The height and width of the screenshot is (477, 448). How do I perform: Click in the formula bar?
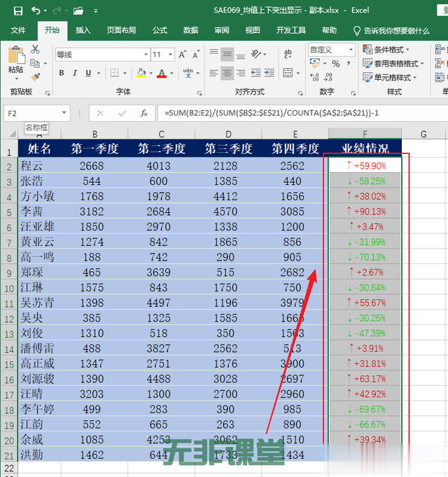click(x=302, y=113)
